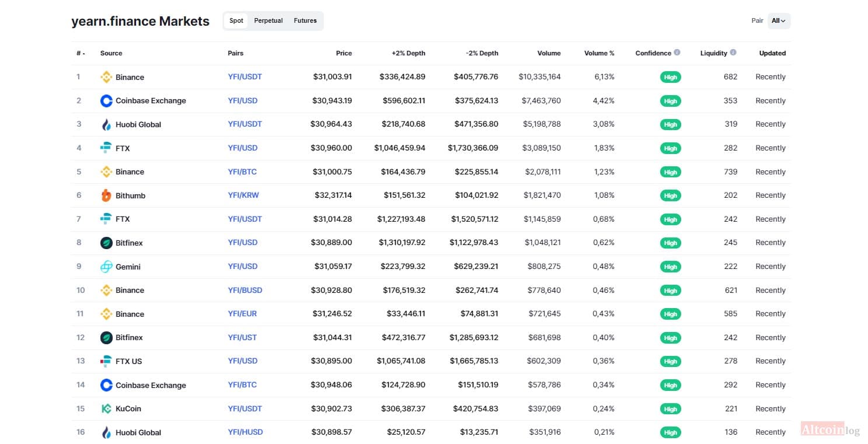Screen dimensions: 868x444
Task: Click the Bitfinex logo in row 8
Action: click(106, 243)
